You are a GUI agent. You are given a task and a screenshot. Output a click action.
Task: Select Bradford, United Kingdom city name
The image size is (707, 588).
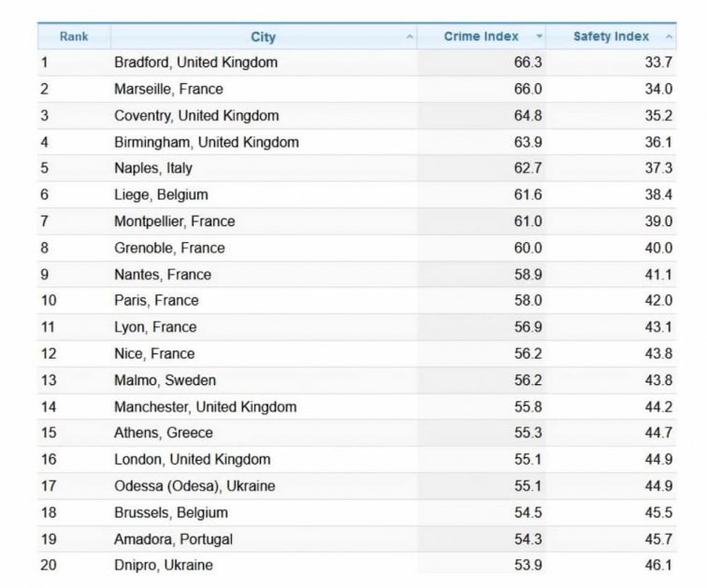coord(195,63)
